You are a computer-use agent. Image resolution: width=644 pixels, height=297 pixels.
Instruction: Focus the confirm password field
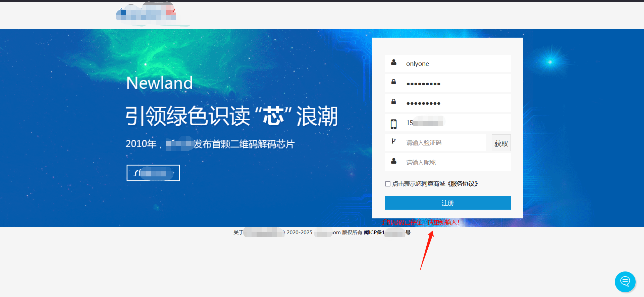point(448,103)
